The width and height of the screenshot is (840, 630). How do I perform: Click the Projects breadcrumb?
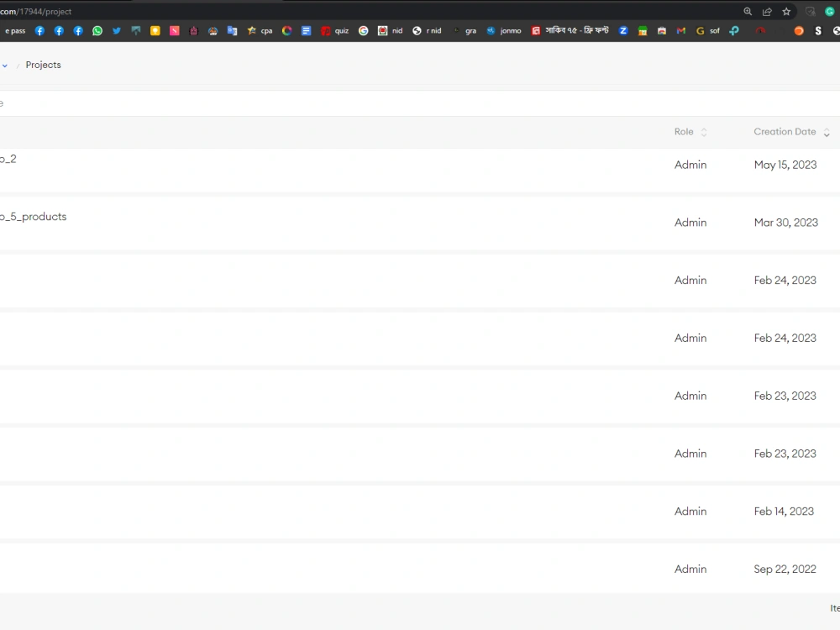(x=44, y=65)
